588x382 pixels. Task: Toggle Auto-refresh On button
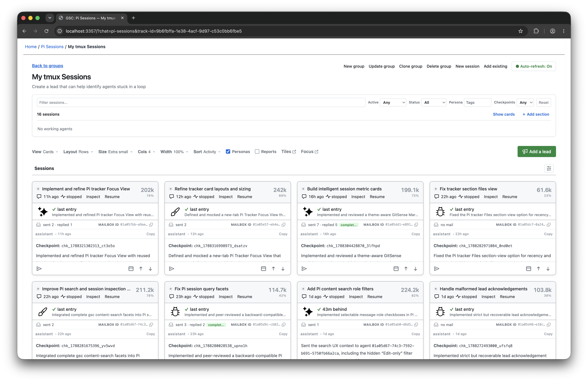click(x=534, y=66)
